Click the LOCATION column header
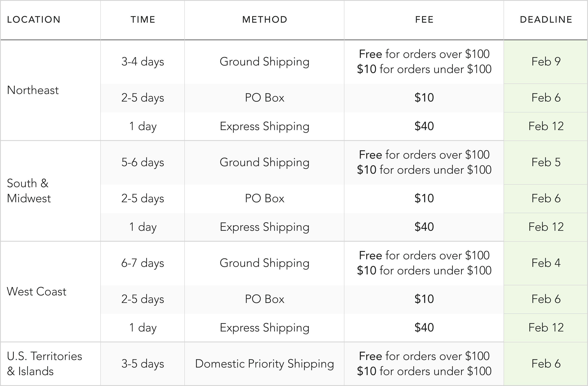This screenshot has width=588, height=386. [x=34, y=20]
